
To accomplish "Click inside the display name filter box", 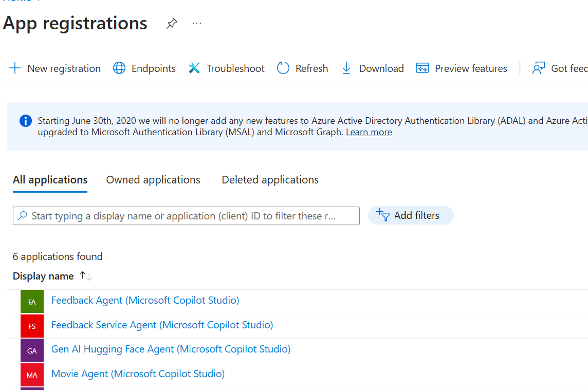I will coord(186,216).
